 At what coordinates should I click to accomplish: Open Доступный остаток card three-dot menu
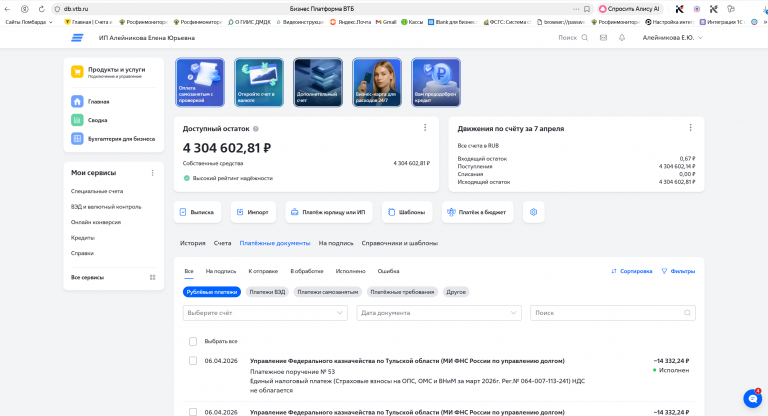click(x=425, y=127)
